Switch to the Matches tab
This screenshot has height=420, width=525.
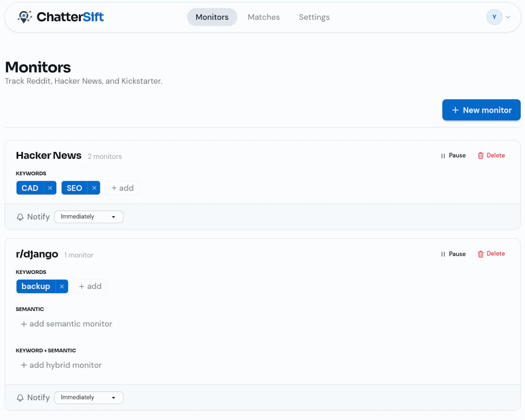click(263, 17)
